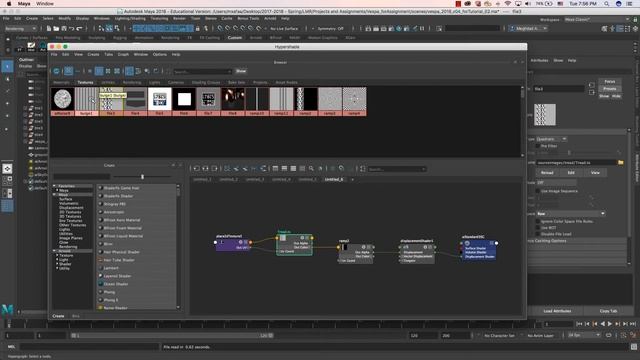Toggle the Disable File Load checkbox

pyautogui.click(x=538, y=234)
